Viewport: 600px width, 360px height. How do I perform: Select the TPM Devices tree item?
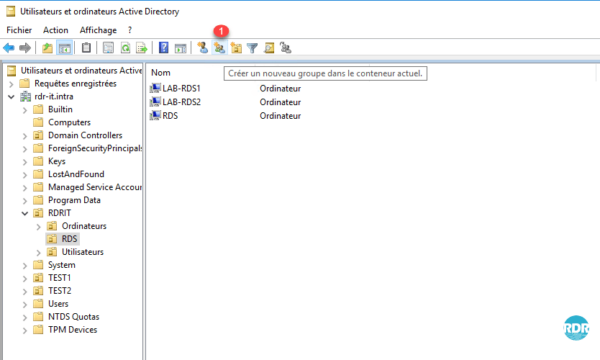coord(73,330)
